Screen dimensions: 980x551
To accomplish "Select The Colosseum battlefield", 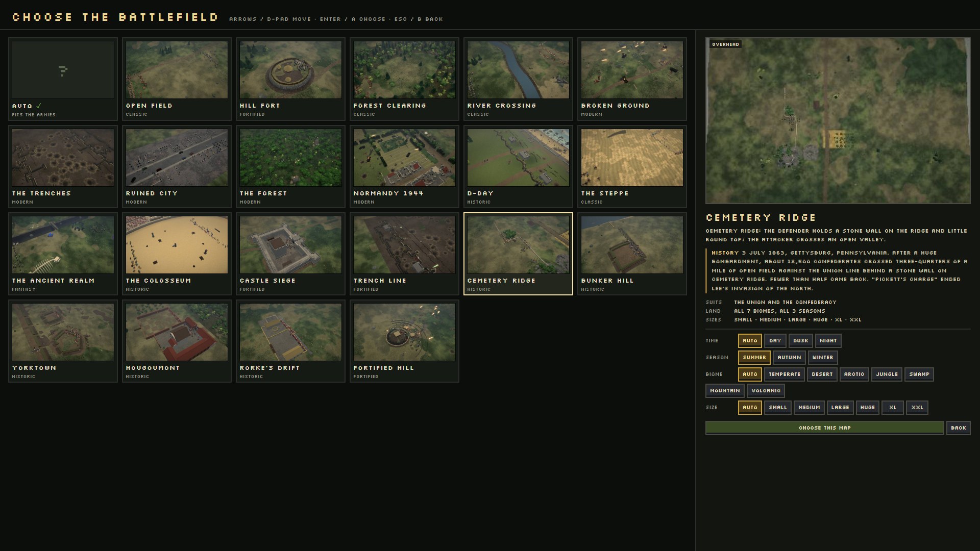I will (x=177, y=254).
